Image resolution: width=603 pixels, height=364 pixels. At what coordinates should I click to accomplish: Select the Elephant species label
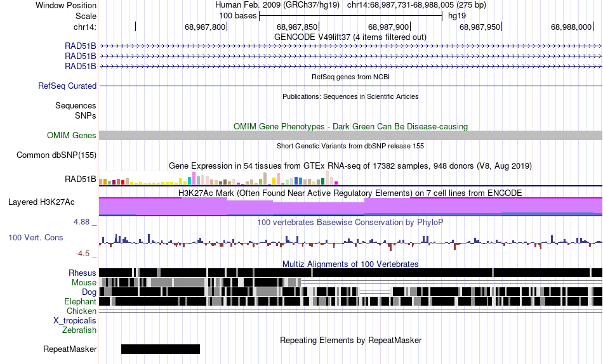pyautogui.click(x=80, y=301)
